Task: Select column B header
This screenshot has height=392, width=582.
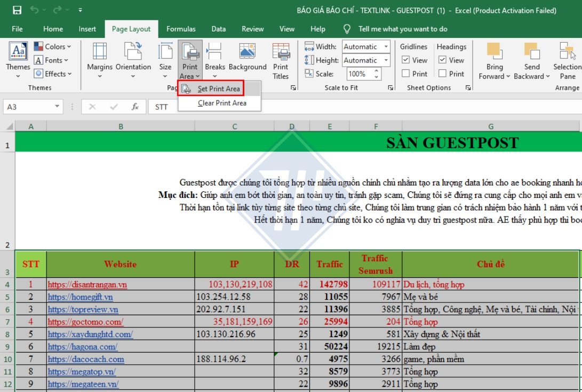Action: coord(121,126)
